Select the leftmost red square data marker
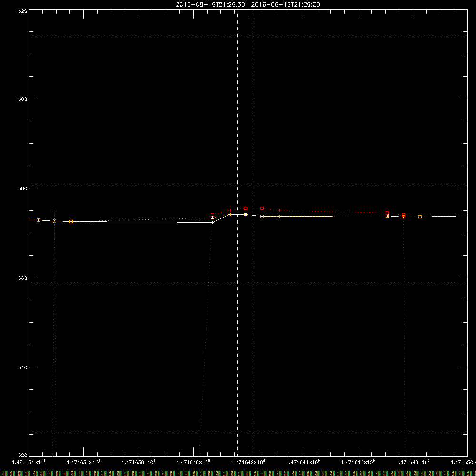 click(55, 211)
